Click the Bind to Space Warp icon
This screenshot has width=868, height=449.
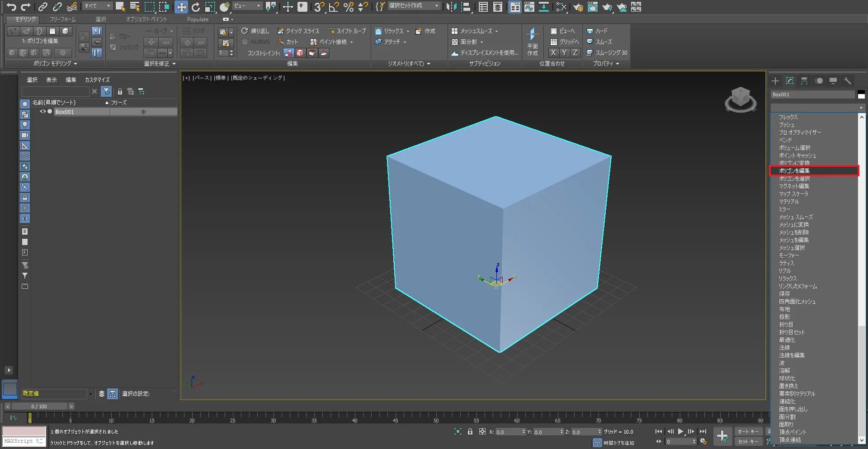[72, 7]
